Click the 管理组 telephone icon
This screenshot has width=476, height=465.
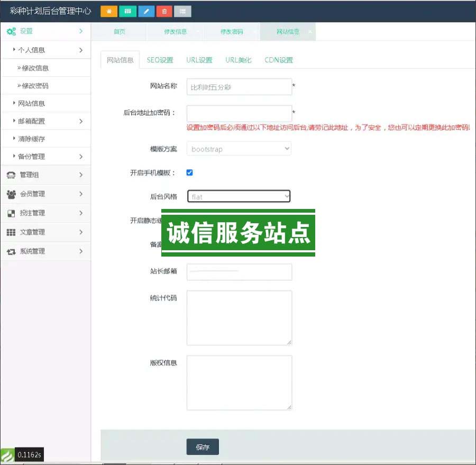click(x=11, y=175)
